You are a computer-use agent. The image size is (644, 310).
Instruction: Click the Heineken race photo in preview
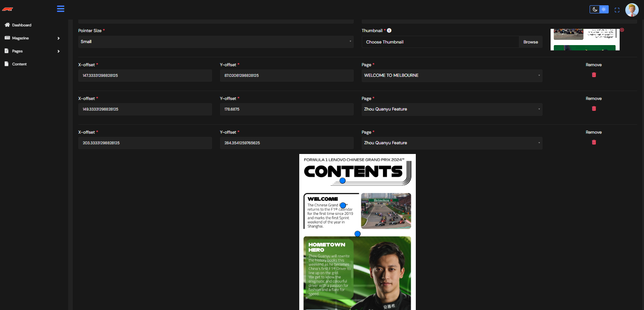point(386,211)
